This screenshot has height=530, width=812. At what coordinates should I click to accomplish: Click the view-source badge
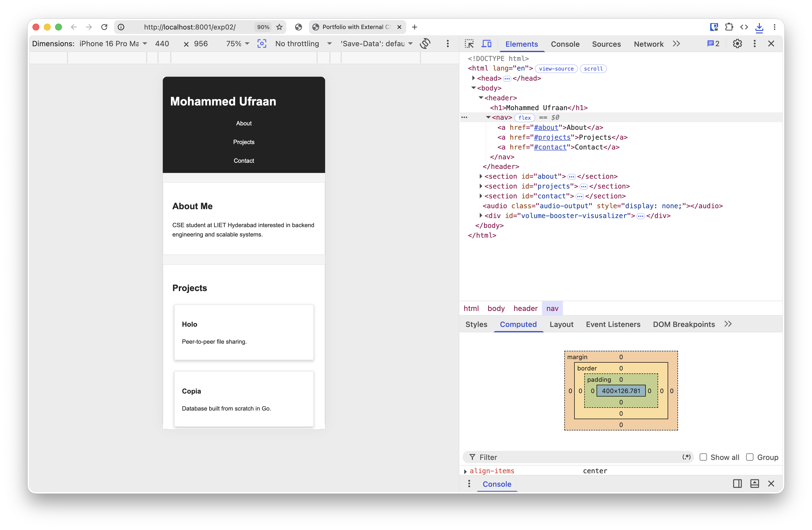[x=556, y=69]
